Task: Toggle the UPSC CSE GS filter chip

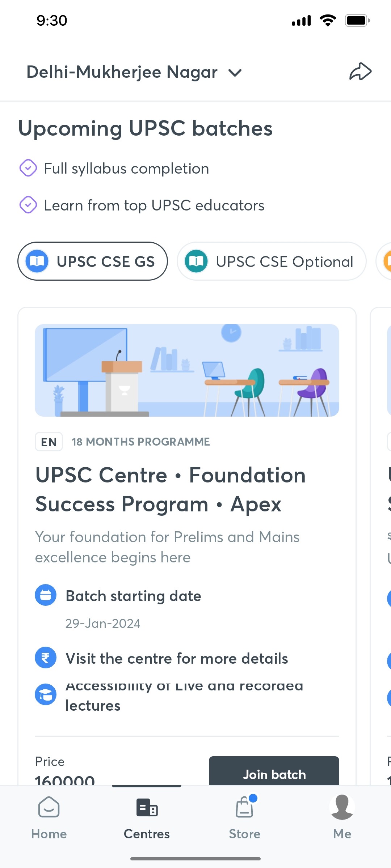Action: [x=92, y=261]
